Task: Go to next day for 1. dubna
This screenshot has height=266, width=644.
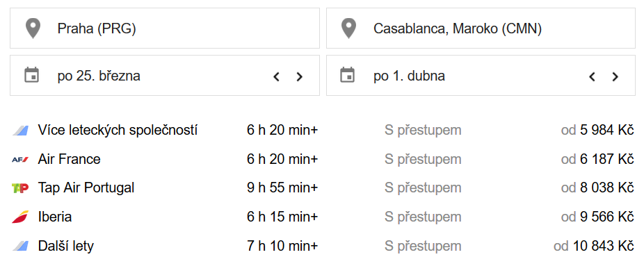Action: point(615,76)
